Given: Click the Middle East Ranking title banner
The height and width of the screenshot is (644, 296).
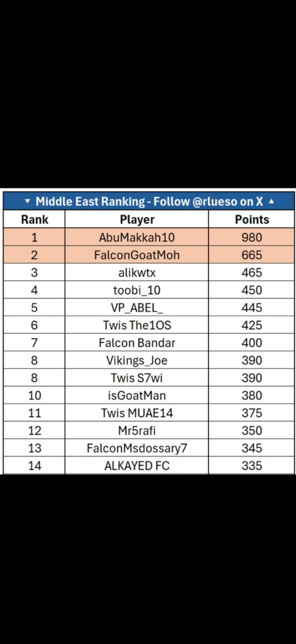Looking at the screenshot, I should pyautogui.click(x=149, y=201).
